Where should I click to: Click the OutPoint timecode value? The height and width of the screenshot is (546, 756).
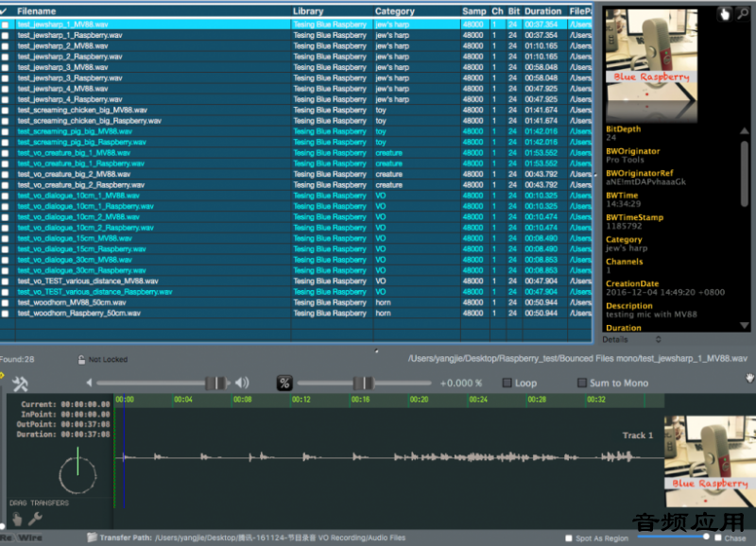(85, 424)
